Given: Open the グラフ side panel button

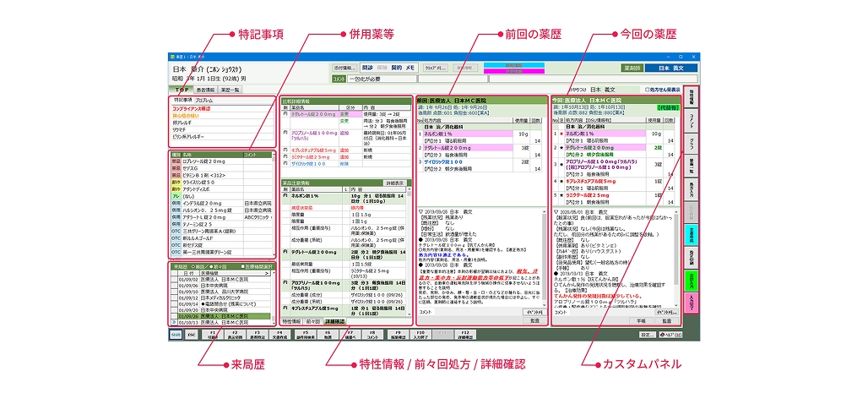Looking at the screenshot, I should click(691, 142).
